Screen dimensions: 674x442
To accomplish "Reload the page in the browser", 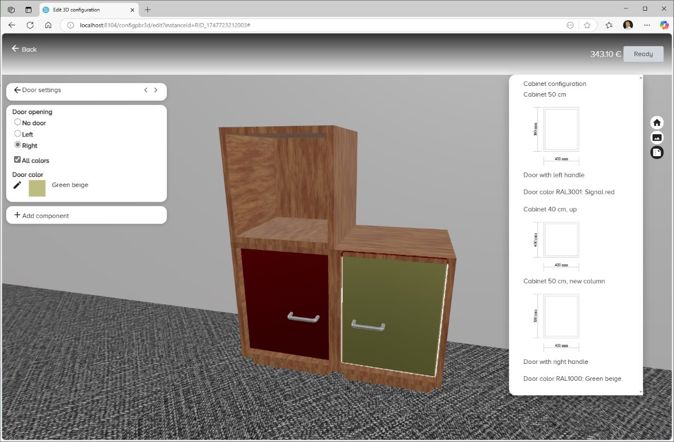I will (x=29, y=24).
